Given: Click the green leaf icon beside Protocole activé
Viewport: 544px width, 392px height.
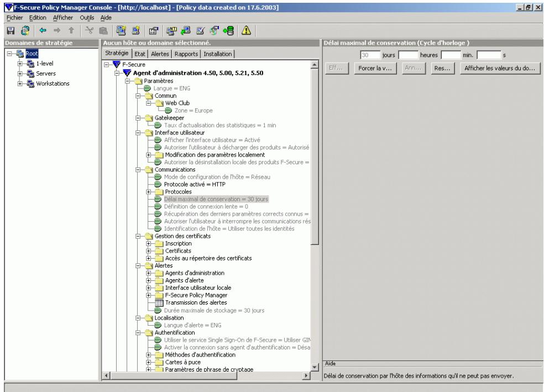Looking at the screenshot, I should coord(158,184).
